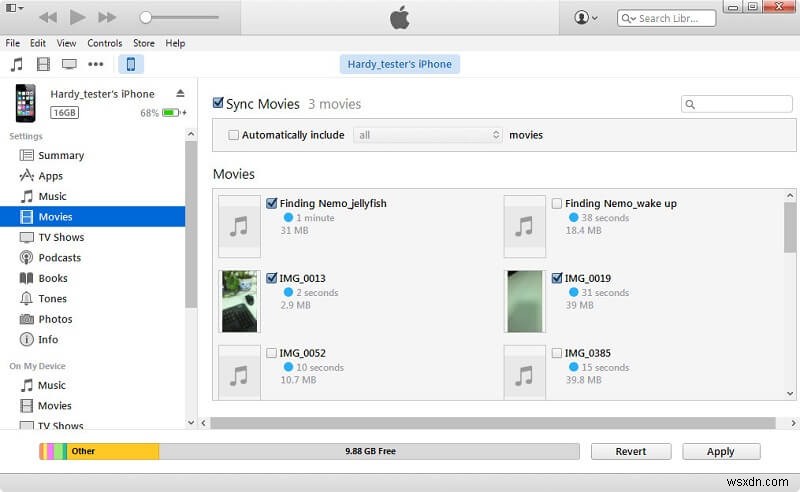Viewport: 800px width, 492px height.
Task: Click the Revert button
Action: (631, 451)
